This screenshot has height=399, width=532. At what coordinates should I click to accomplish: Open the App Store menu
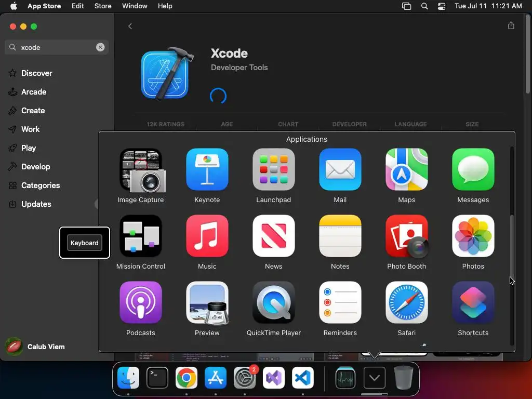pos(44,6)
